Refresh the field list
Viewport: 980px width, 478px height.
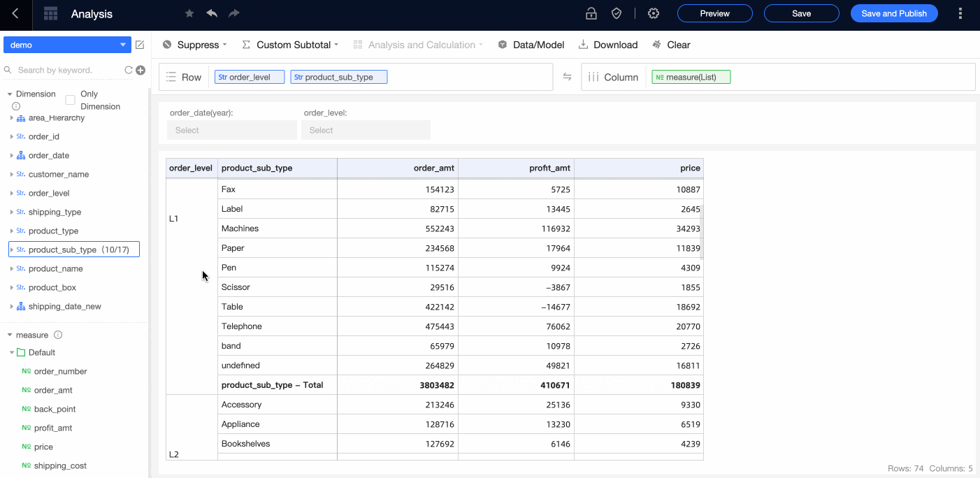(x=128, y=70)
